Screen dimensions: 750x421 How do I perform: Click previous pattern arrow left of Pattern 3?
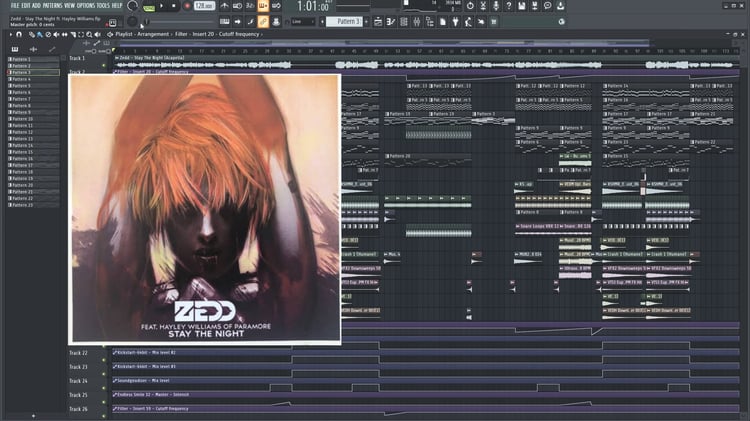coord(322,22)
